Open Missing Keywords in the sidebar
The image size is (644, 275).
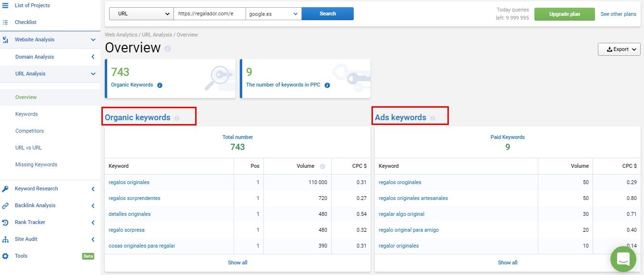tap(36, 164)
